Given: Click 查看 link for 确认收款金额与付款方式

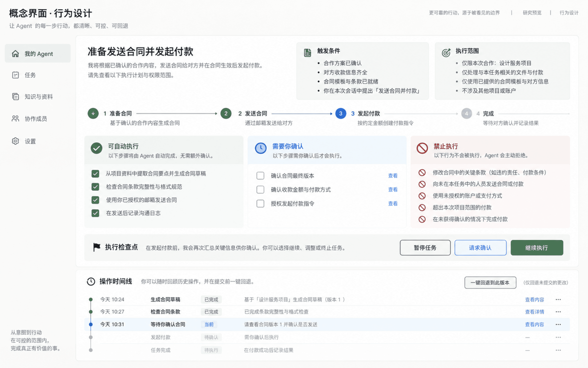Looking at the screenshot, I should [x=393, y=189].
